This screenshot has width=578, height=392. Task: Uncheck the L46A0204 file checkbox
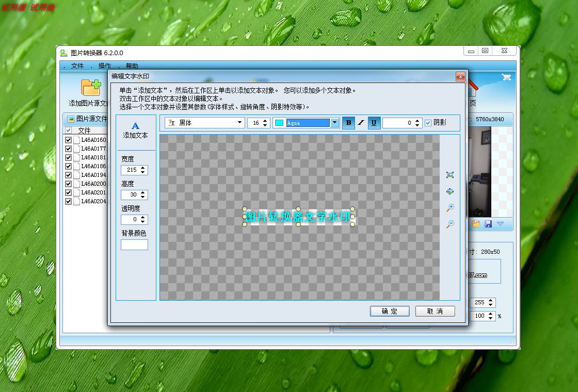(68, 202)
